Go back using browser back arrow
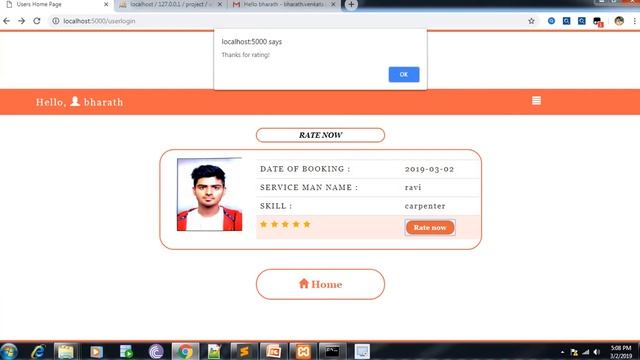640x360 pixels. pos(7,21)
